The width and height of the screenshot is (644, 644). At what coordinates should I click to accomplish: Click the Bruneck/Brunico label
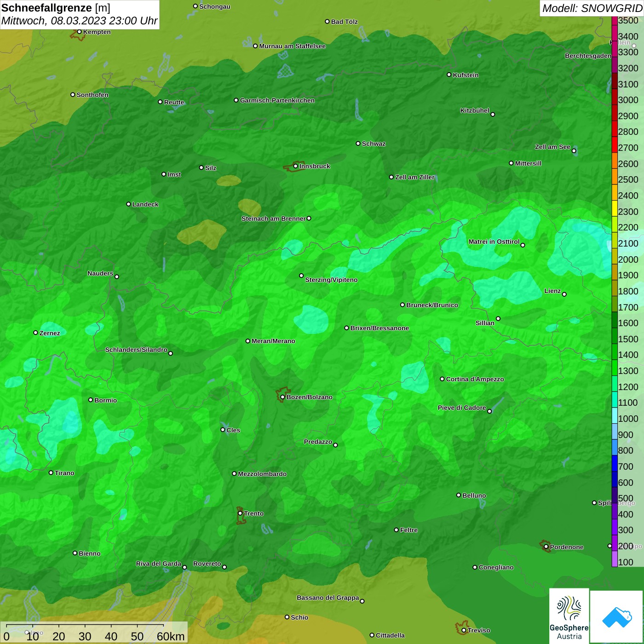(x=432, y=305)
